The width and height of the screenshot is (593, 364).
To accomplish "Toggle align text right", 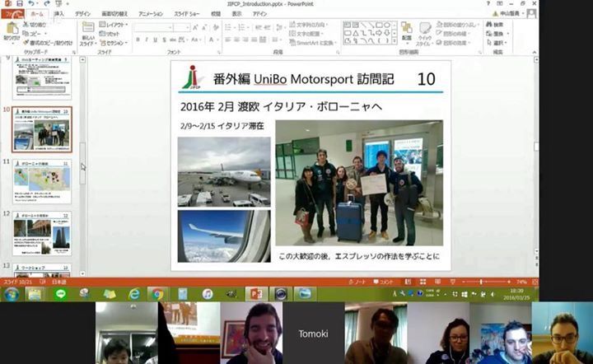I will [245, 40].
